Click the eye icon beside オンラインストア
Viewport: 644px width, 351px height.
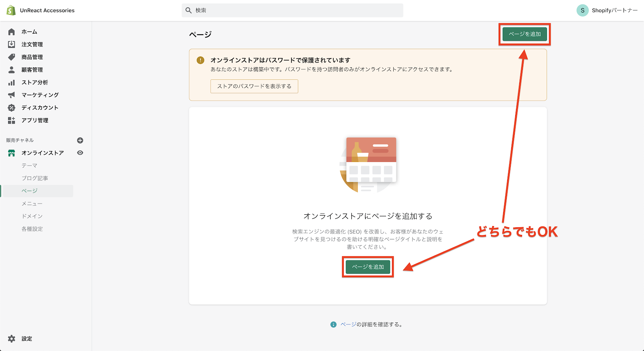[80, 153]
